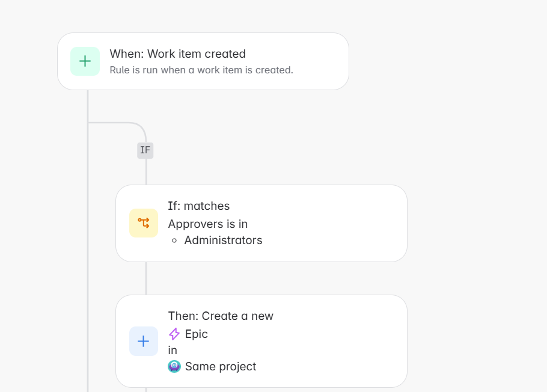The height and width of the screenshot is (392, 547).
Task: Click the 'If: matches' heading
Action: [199, 206]
